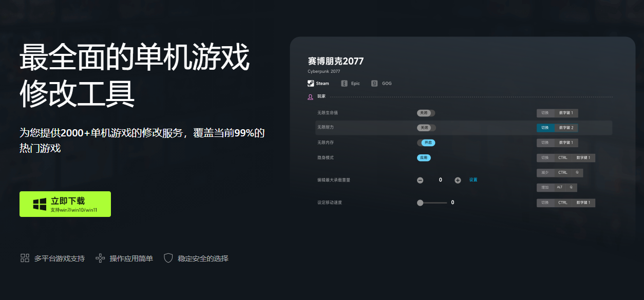Click the 设定移动速度 slider handle
This screenshot has height=300, width=644.
click(420, 203)
